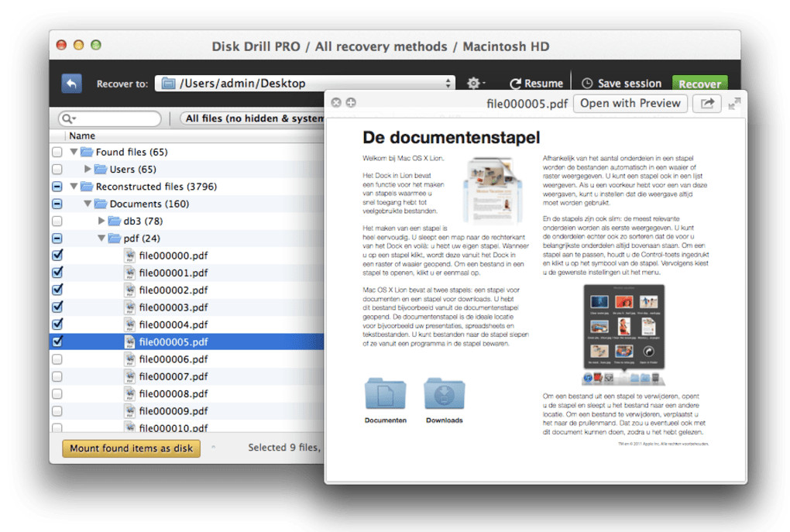Click the Downloads folder image in preview
The width and height of the screenshot is (790, 532).
444,393
